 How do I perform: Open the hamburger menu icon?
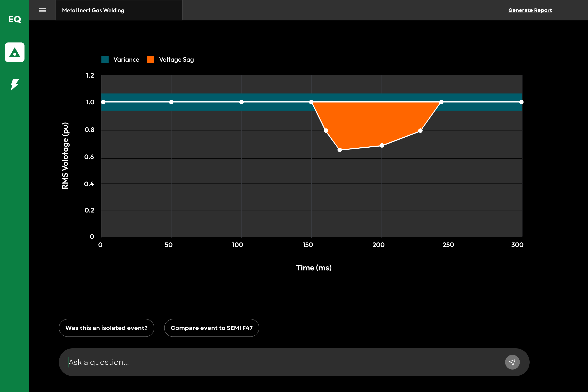pos(43,10)
